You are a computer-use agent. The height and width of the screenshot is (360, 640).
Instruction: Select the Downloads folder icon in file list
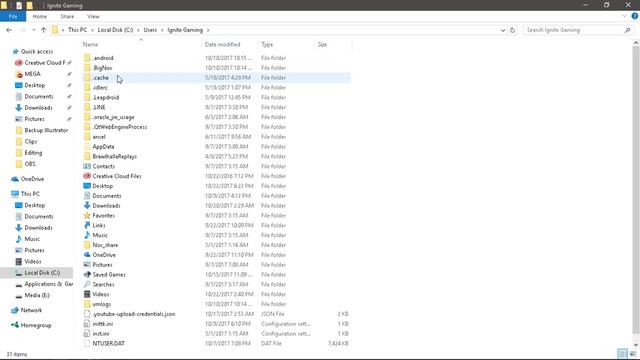tap(87, 205)
